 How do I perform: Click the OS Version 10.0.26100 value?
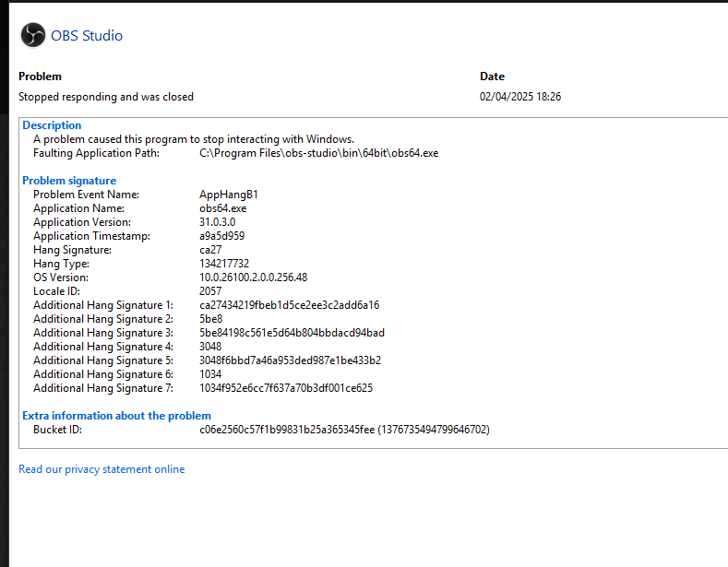pos(253,278)
